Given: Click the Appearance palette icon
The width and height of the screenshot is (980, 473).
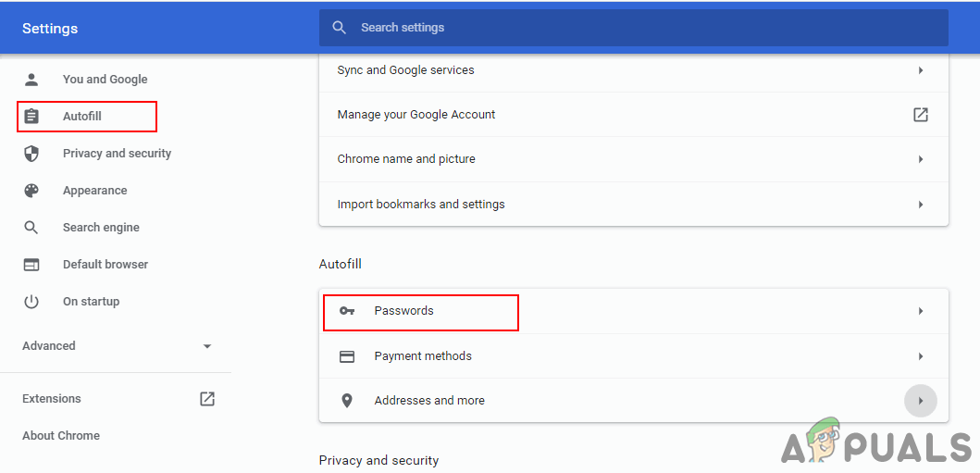Looking at the screenshot, I should tap(31, 191).
